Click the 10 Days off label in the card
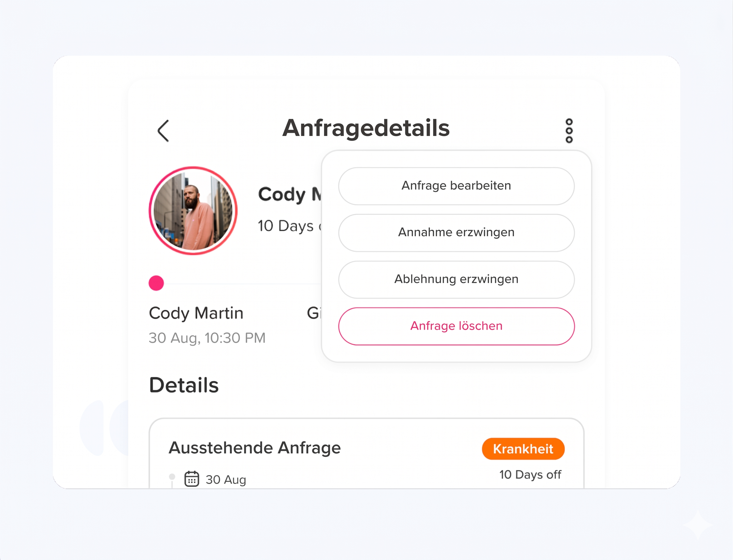Screen dimensions: 733x560 coord(530,474)
